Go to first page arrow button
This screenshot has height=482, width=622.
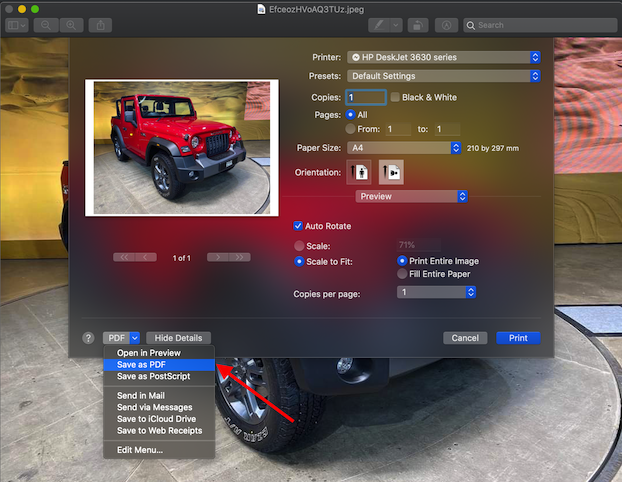(x=124, y=257)
